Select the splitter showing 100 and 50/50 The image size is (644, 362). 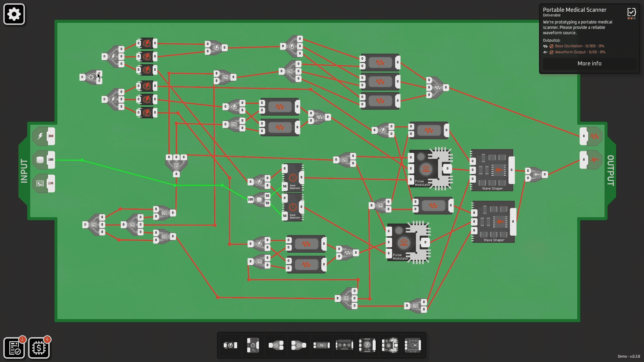click(259, 200)
